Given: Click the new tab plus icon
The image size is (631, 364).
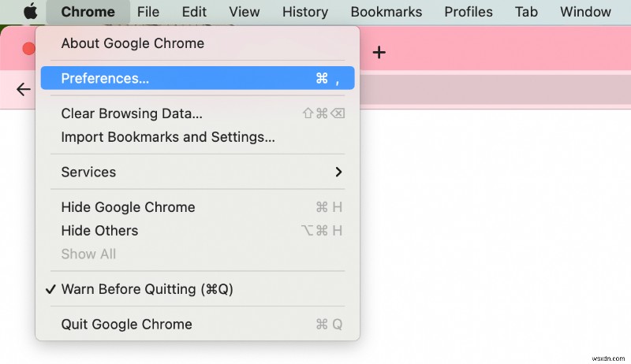Looking at the screenshot, I should 379,53.
